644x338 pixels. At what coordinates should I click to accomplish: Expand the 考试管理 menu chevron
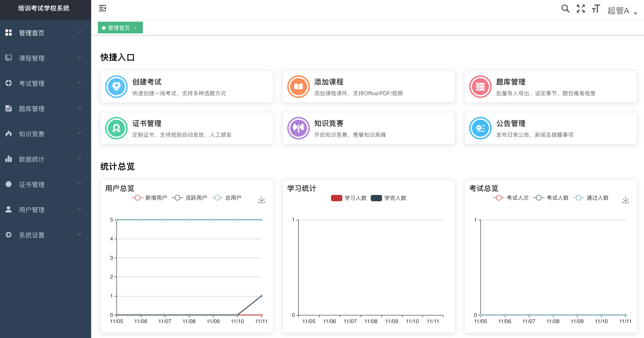79,83
